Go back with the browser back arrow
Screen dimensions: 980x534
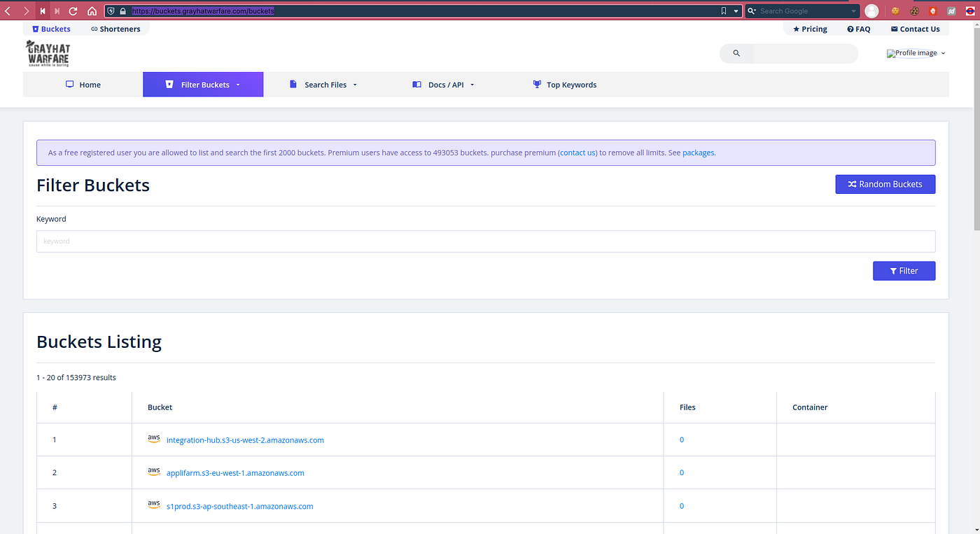pyautogui.click(x=8, y=11)
